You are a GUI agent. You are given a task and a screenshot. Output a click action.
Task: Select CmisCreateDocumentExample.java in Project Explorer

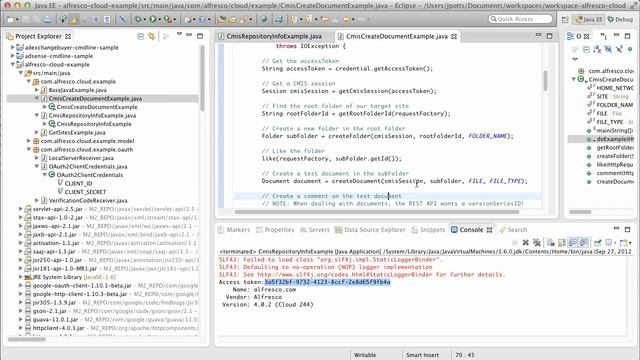(95, 98)
